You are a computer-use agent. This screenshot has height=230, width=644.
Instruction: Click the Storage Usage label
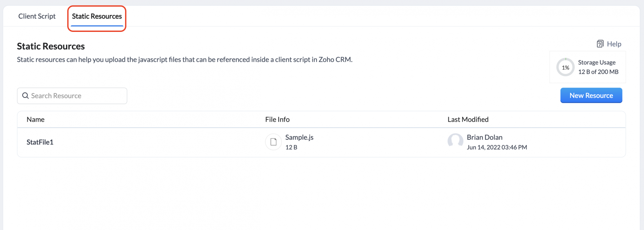(x=597, y=62)
